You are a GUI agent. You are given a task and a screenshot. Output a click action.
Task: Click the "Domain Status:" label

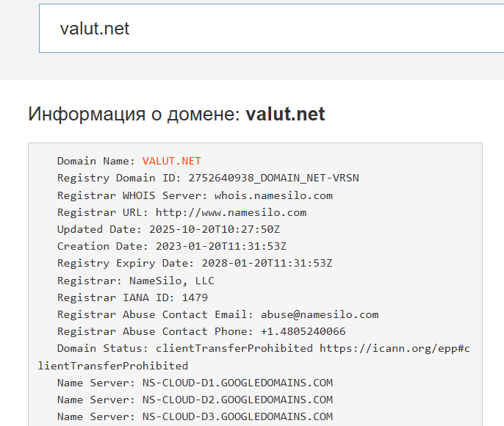pyautogui.click(x=95, y=348)
